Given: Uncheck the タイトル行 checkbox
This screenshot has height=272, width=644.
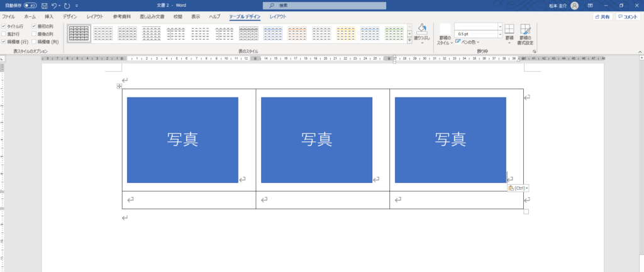Looking at the screenshot, I should click(4, 26).
